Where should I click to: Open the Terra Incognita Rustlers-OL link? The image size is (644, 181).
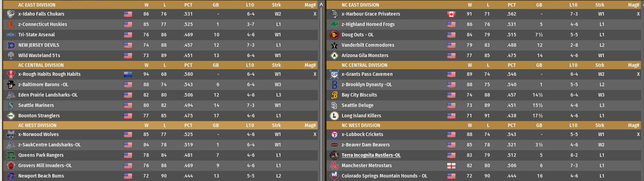coord(371,155)
